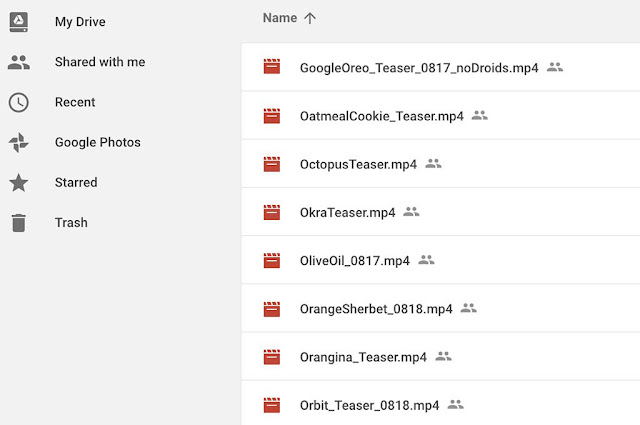Screen dimensions: 640x425
Task: Open the Google Photos pinwheel icon
Action: tap(19, 142)
